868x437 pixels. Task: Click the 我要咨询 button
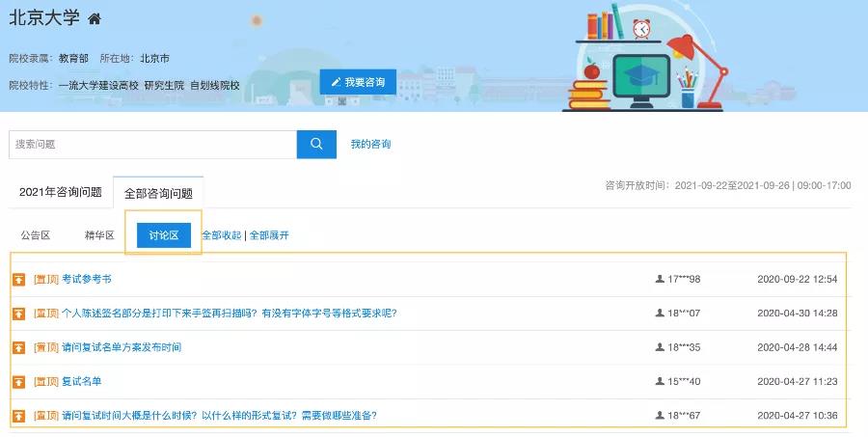[358, 82]
